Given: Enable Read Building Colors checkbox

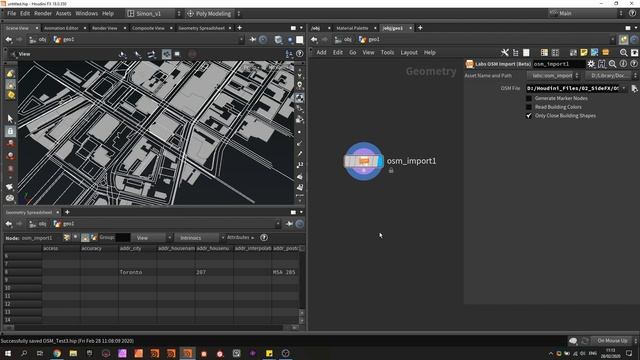Looking at the screenshot, I should 529,107.
